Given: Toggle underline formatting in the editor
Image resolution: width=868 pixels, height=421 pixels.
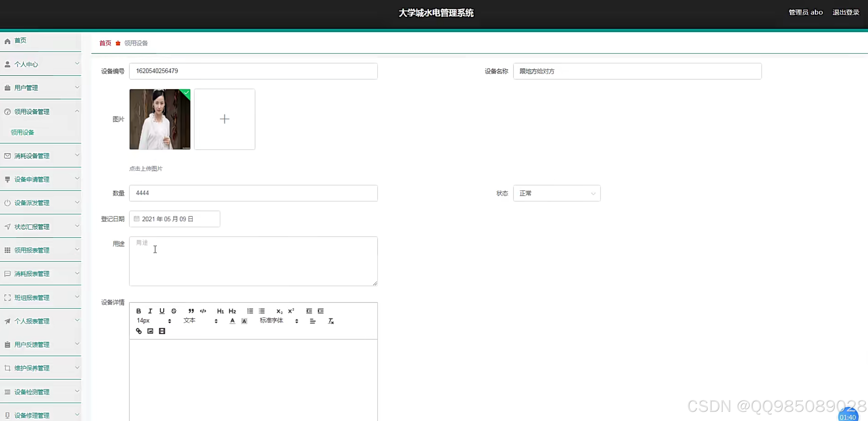Looking at the screenshot, I should coord(162,311).
